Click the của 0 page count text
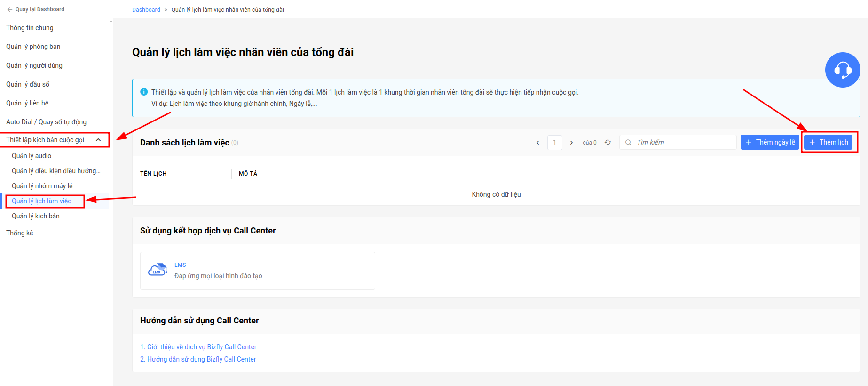Image resolution: width=868 pixels, height=386 pixels. pyautogui.click(x=590, y=143)
